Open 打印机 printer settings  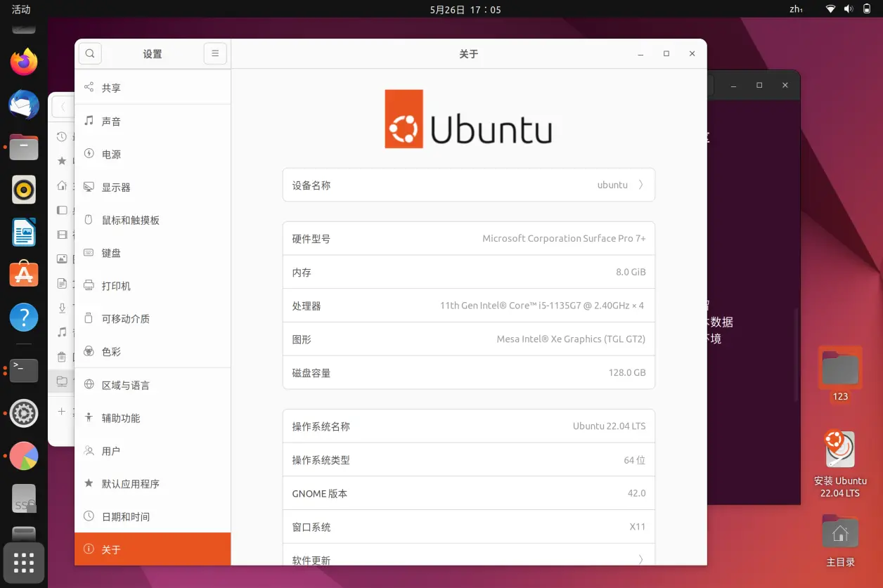(153, 286)
